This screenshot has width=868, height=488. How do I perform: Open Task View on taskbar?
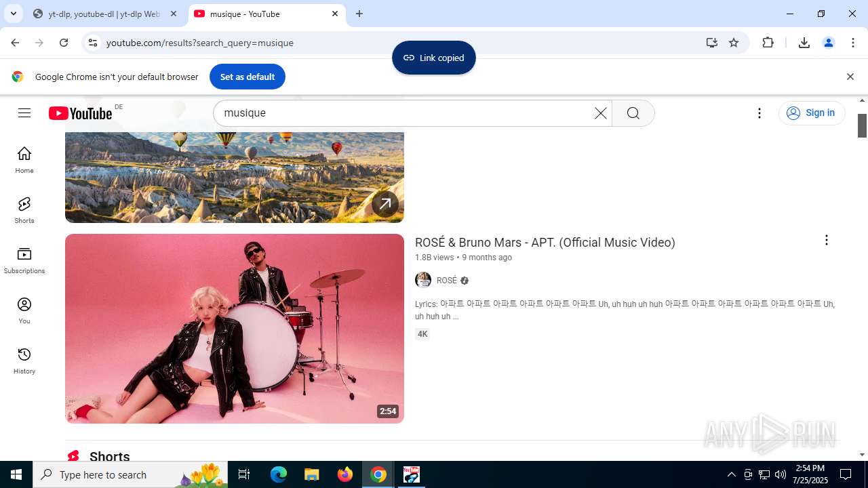point(244,474)
